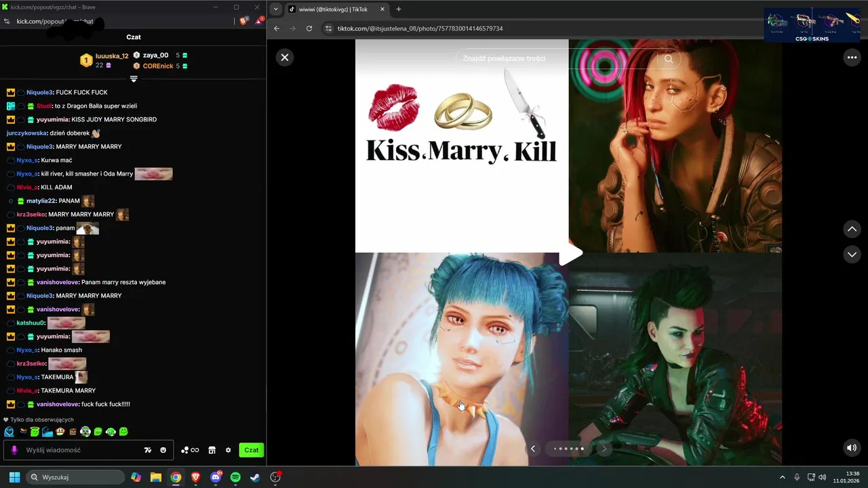Image resolution: width=868 pixels, height=488 pixels.
Task: Expand the gift leaderboard with the down-arrow handle
Action: 134,79
